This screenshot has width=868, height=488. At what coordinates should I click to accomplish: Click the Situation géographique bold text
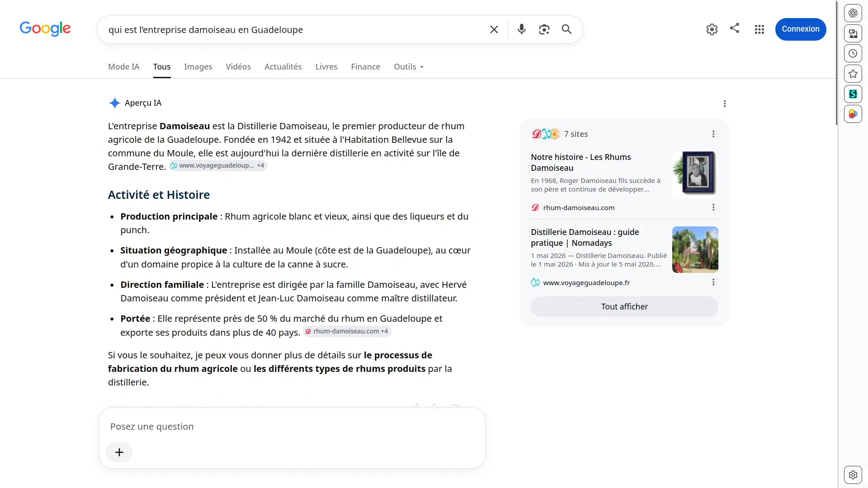point(174,250)
